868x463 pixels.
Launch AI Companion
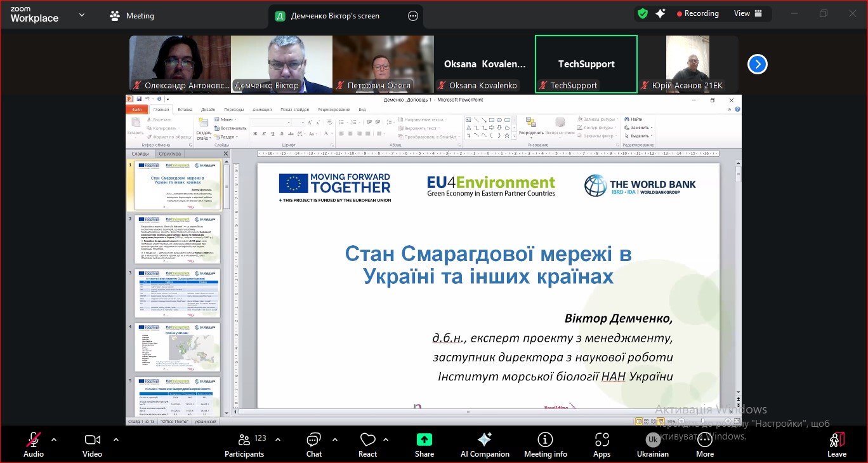point(485,444)
